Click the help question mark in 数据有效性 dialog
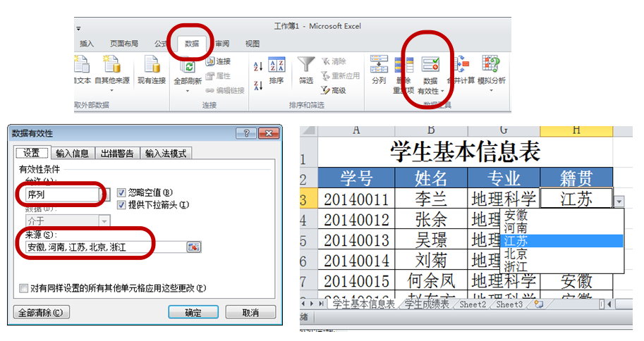This screenshot has height=341, width=644. 246,133
